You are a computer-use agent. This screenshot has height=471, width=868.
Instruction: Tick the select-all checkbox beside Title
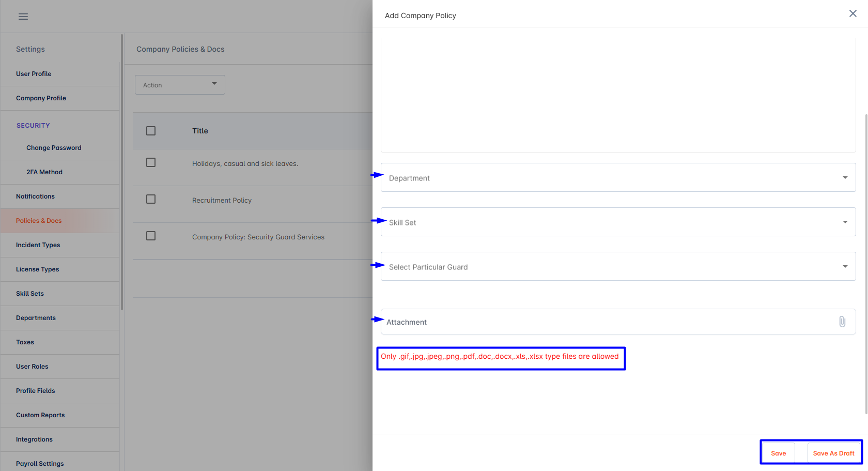[x=151, y=131]
